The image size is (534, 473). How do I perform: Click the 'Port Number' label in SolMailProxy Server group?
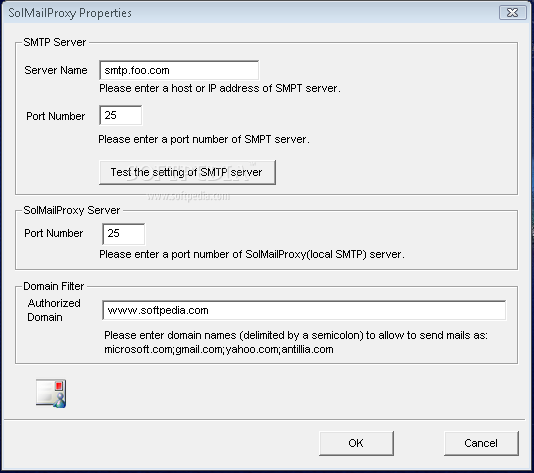[53, 233]
